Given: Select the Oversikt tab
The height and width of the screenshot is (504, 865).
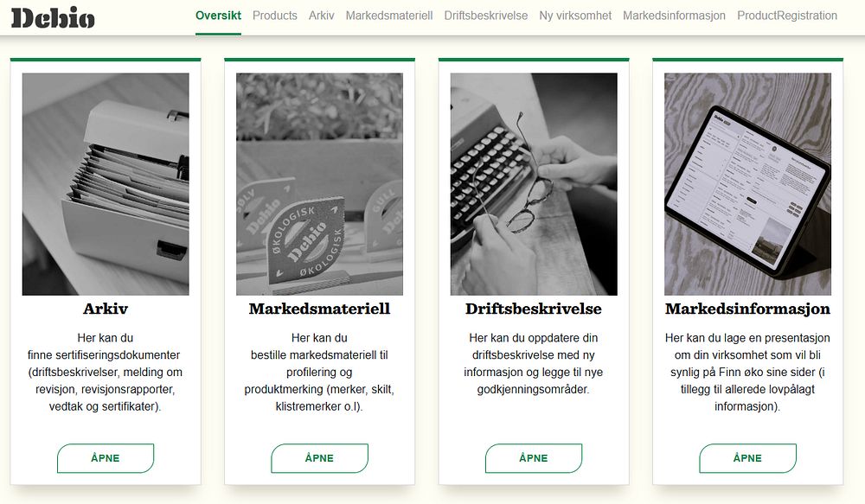Looking at the screenshot, I should (x=218, y=16).
